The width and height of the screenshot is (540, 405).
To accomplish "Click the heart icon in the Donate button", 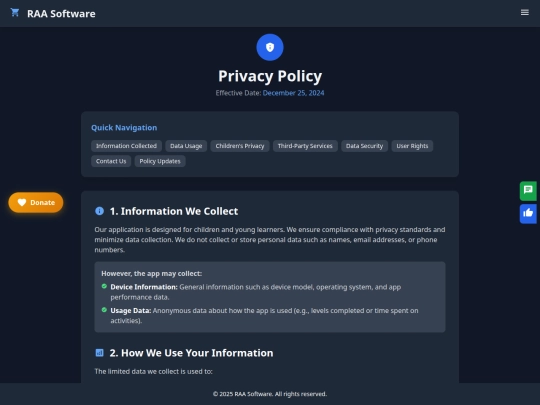I will pos(22,202).
